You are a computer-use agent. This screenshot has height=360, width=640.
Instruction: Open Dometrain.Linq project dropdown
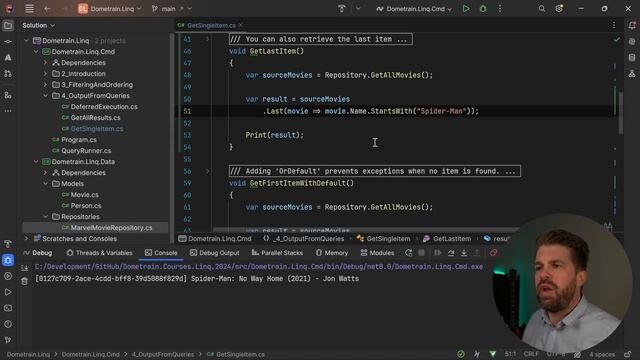110,9
